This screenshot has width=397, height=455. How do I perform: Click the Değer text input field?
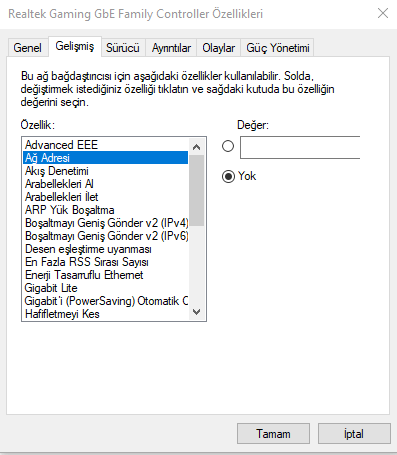pos(300,147)
